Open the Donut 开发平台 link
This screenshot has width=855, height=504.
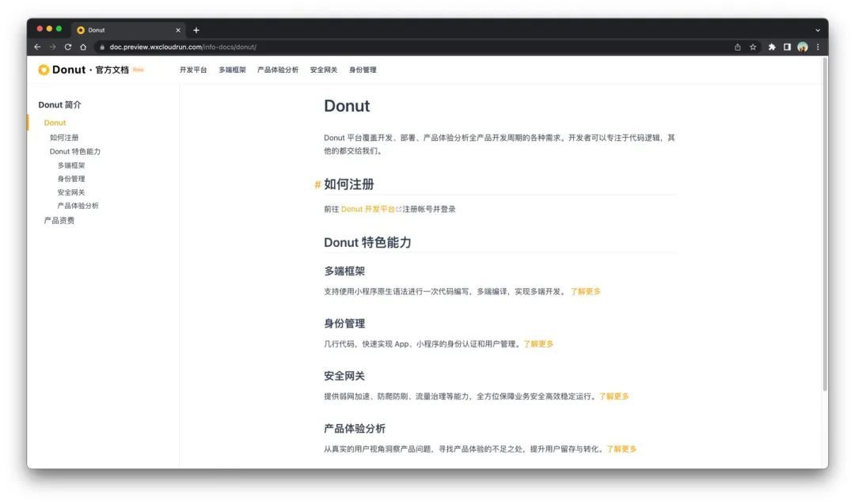click(x=368, y=209)
